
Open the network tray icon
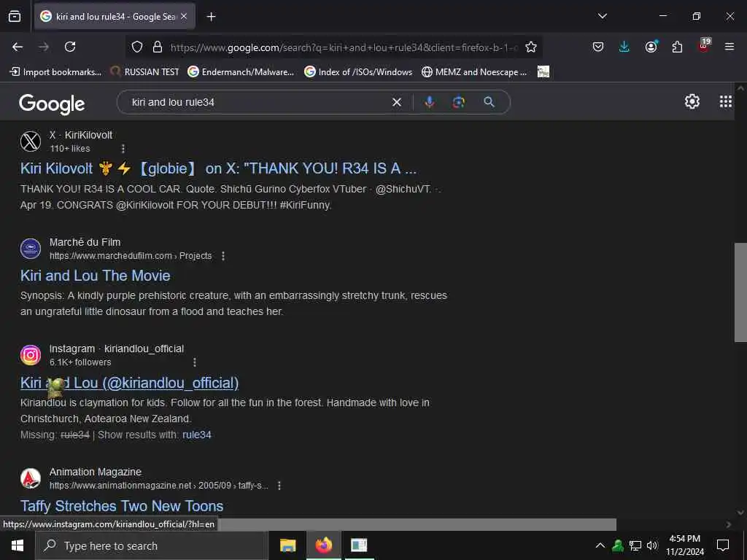[635, 545]
